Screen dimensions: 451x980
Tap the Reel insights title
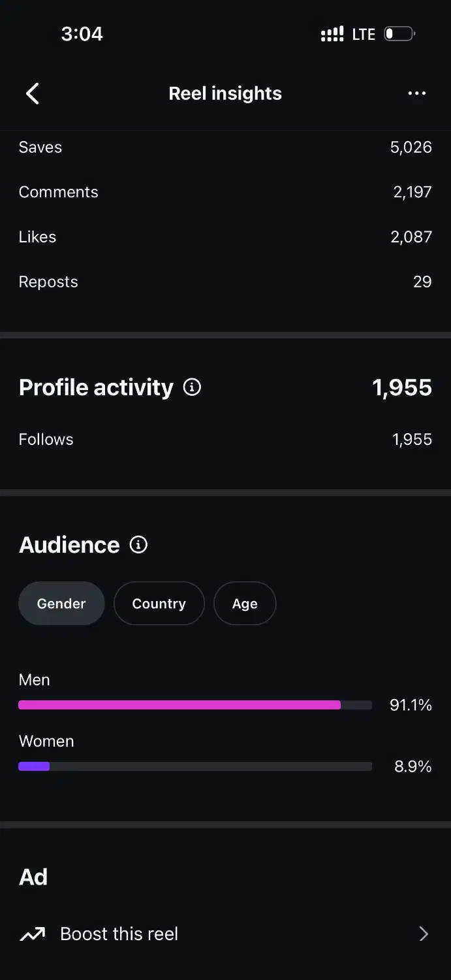tap(225, 93)
